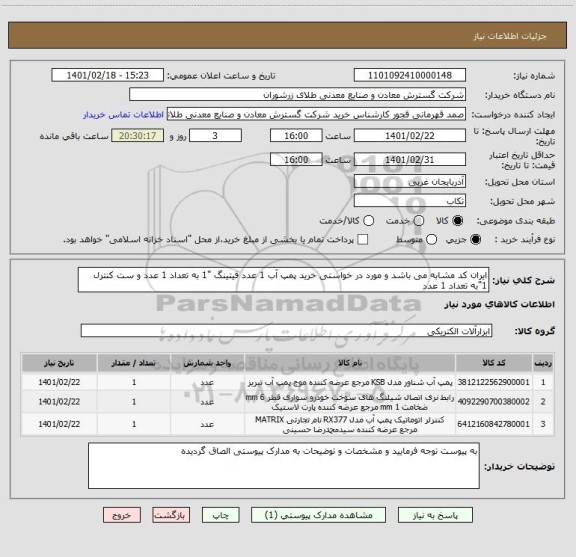Click the اطلاعات کالاهای مورد نیاز section heading
The width and height of the screenshot is (576, 557).
point(500,304)
